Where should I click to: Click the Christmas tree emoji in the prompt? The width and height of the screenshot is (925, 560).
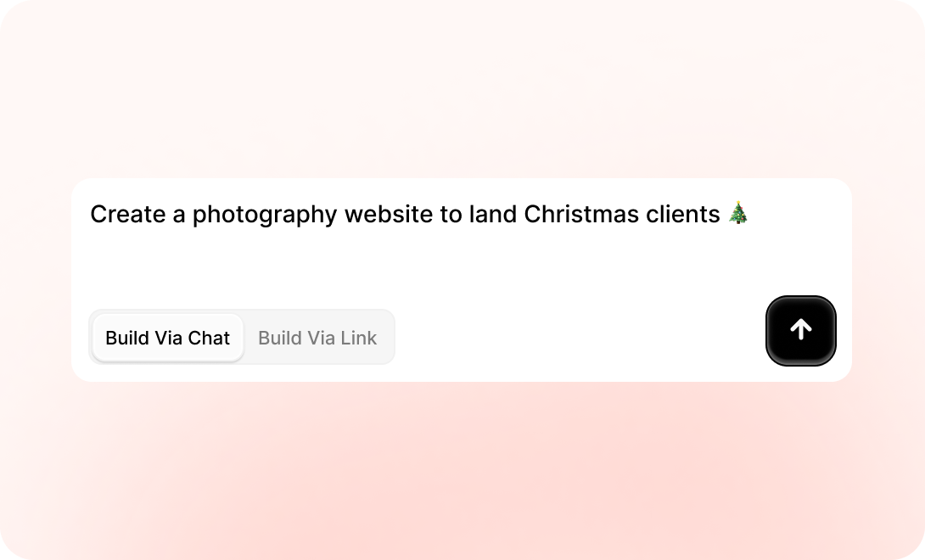[738, 214]
